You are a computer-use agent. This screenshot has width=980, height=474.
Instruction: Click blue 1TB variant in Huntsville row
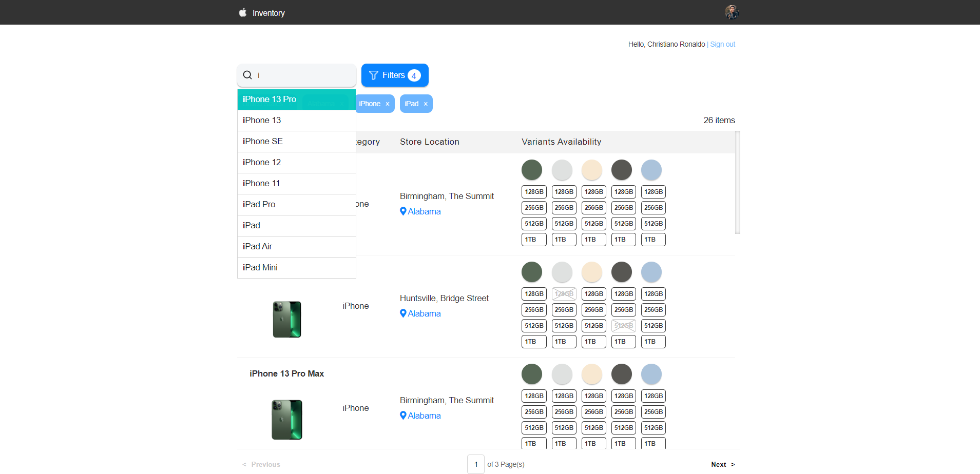(654, 342)
